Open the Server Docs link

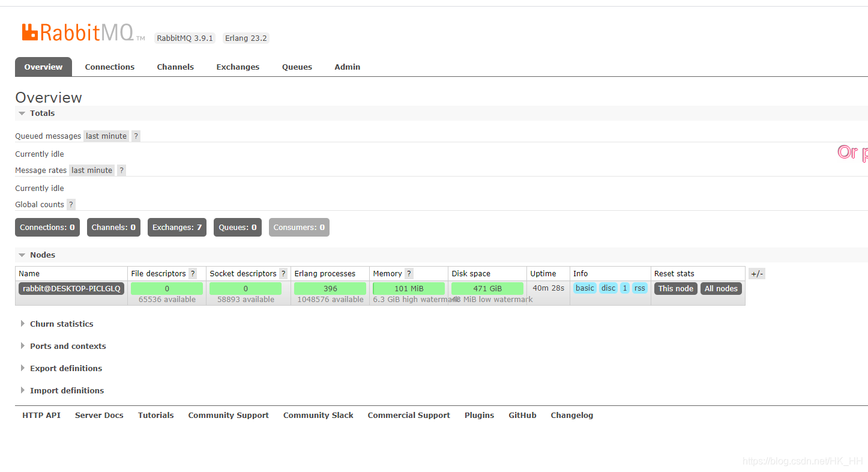click(x=99, y=415)
